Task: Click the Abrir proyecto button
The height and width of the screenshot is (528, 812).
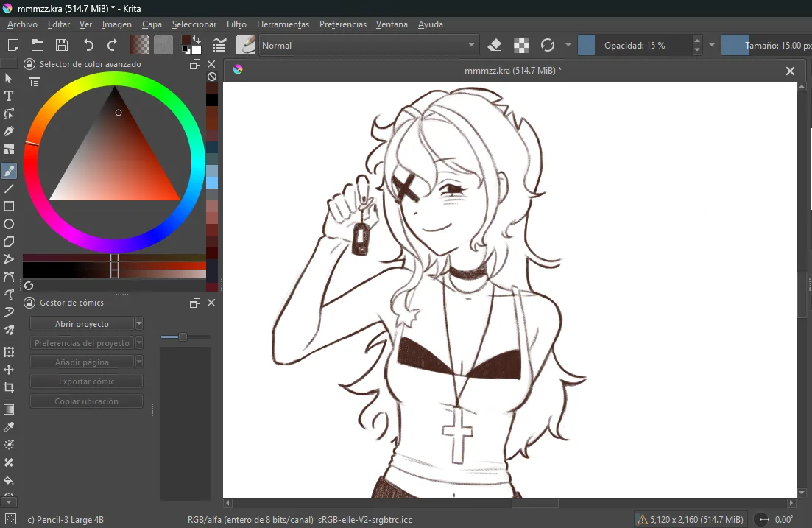Action: (x=82, y=323)
